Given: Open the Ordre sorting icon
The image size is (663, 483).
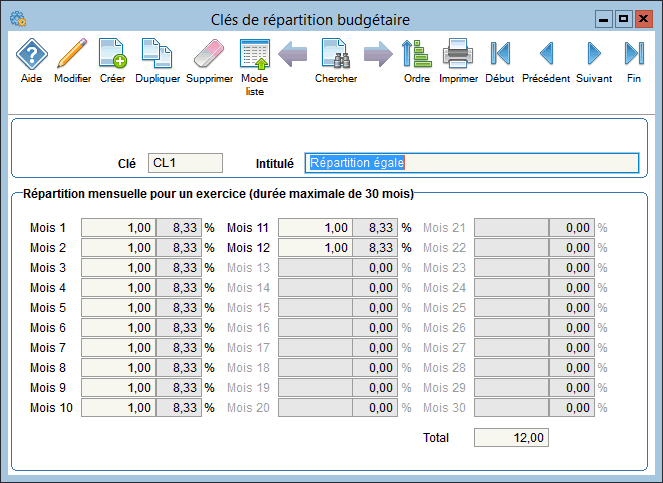Looking at the screenshot, I should pos(416,54).
